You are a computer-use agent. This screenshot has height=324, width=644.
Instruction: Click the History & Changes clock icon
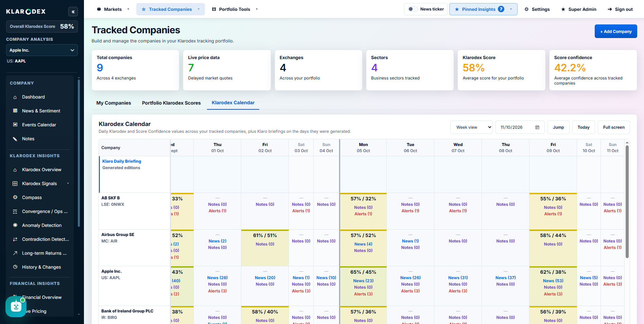click(15, 267)
